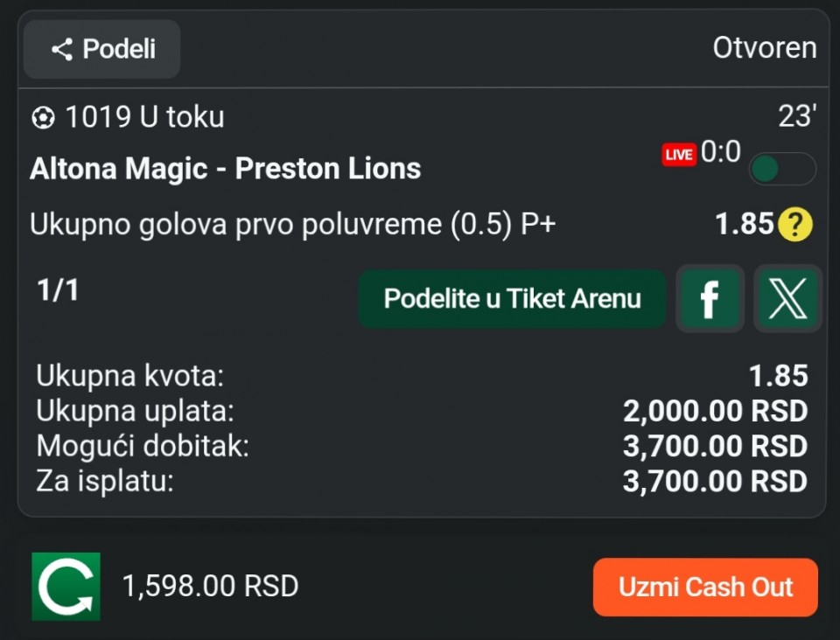Click the 0:0 live score
840x640 pixels.
(x=720, y=152)
